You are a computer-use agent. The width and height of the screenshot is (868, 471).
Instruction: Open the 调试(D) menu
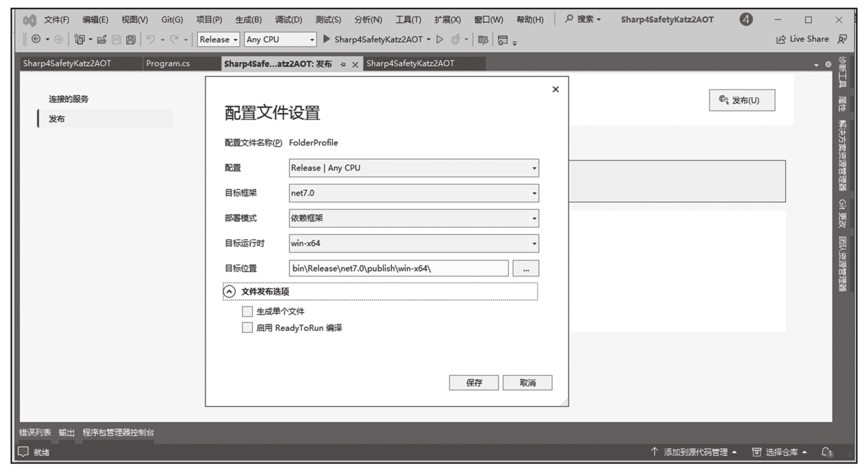(x=288, y=20)
